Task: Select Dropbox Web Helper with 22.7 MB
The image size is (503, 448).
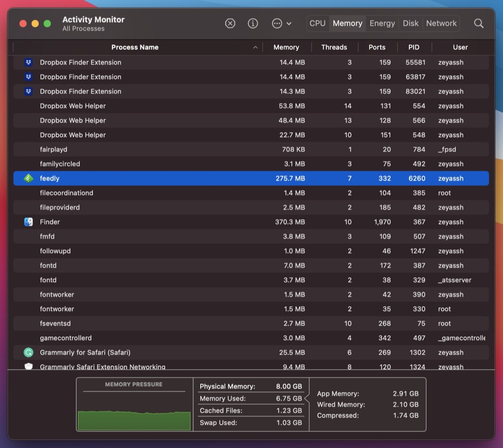Action: [x=251, y=135]
